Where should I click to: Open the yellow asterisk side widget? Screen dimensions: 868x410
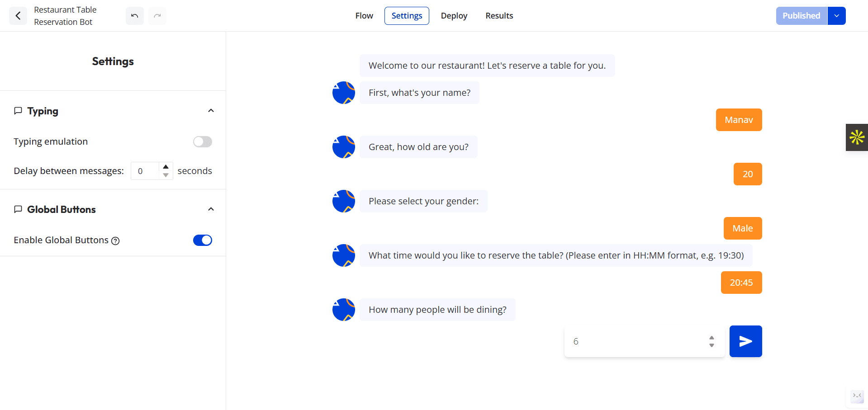tap(857, 137)
